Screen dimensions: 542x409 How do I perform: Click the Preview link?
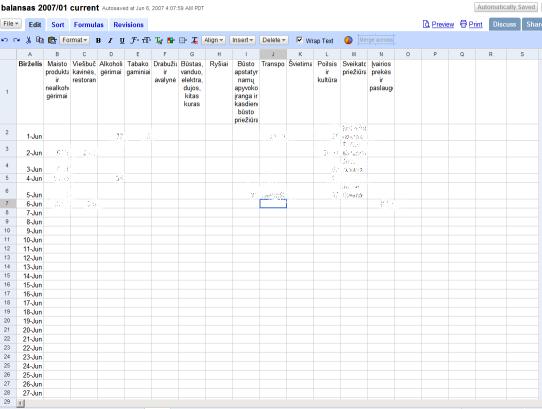point(438,24)
